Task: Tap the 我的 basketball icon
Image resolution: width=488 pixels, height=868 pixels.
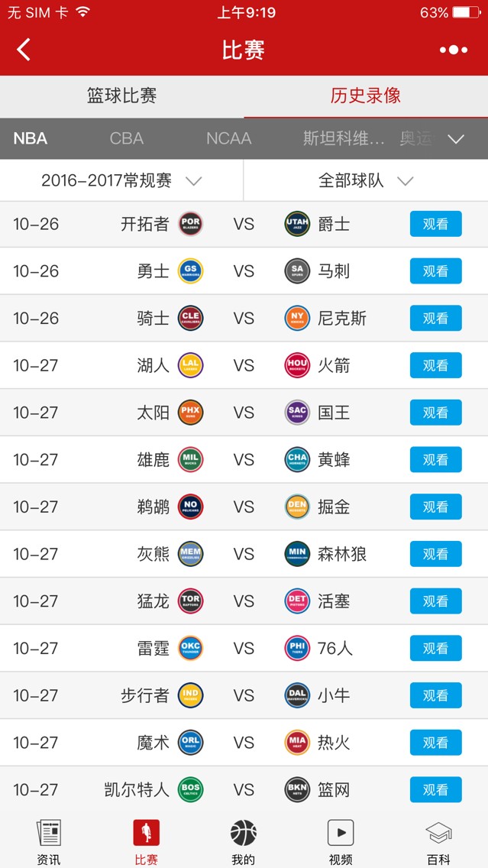Action: pos(244,833)
